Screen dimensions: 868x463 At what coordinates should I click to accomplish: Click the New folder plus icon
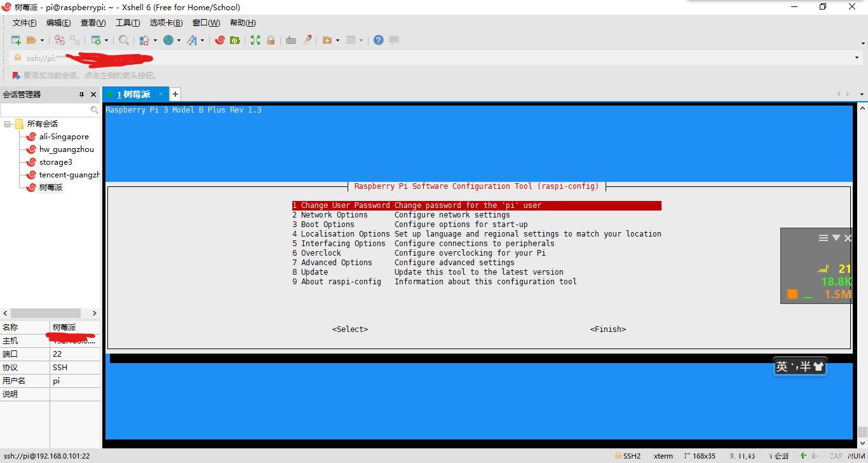pos(327,40)
